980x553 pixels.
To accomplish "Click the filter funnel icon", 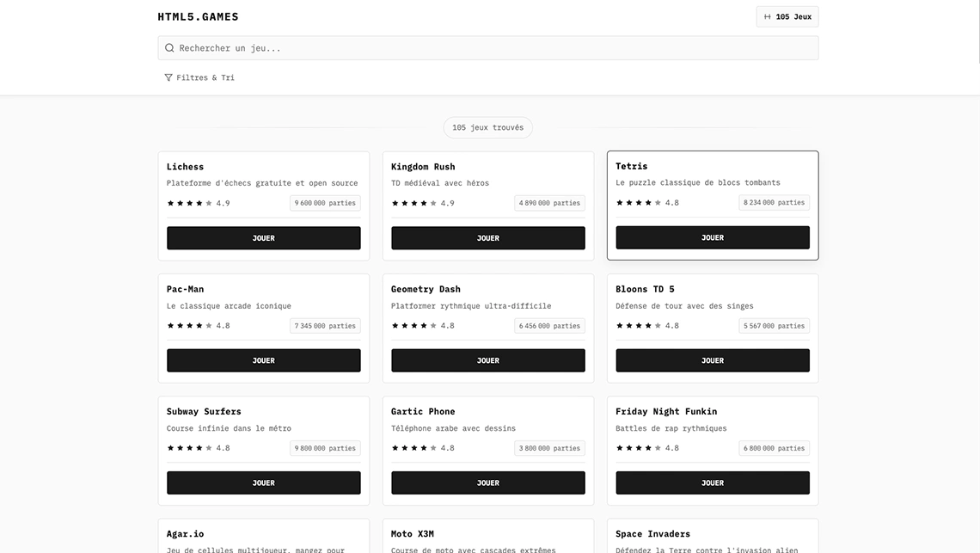I will [x=168, y=77].
